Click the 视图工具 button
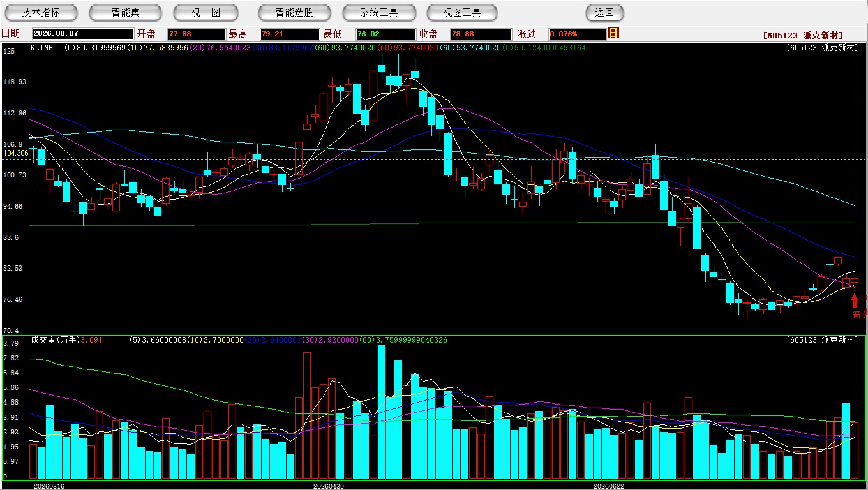 [462, 12]
